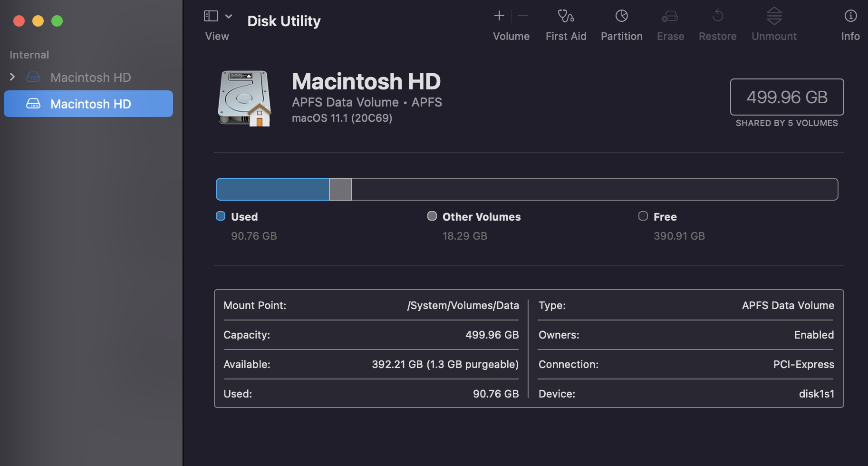The height and width of the screenshot is (466, 868).
Task: Click the Macintosh HD drive thumbnail
Action: pos(245,98)
